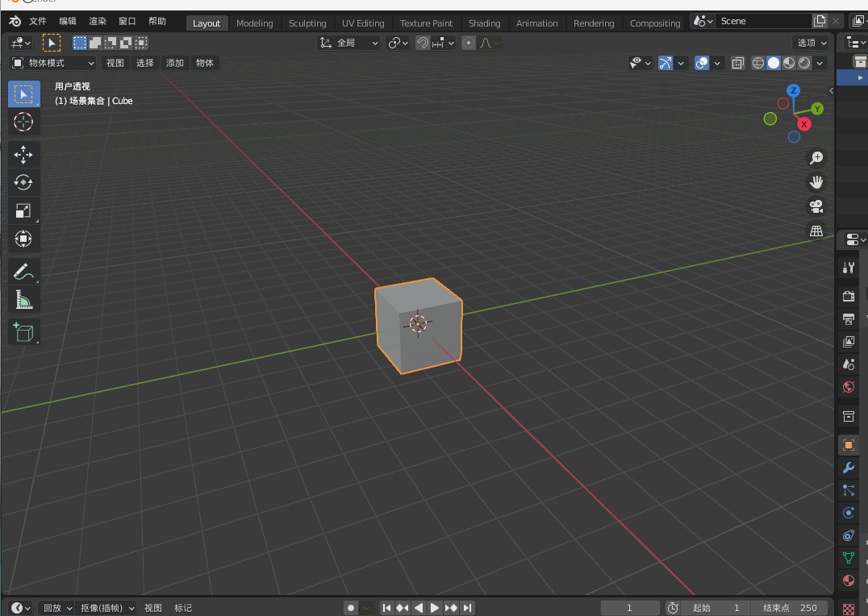Open the Material properties tab
This screenshot has width=868, height=616.
click(848, 581)
